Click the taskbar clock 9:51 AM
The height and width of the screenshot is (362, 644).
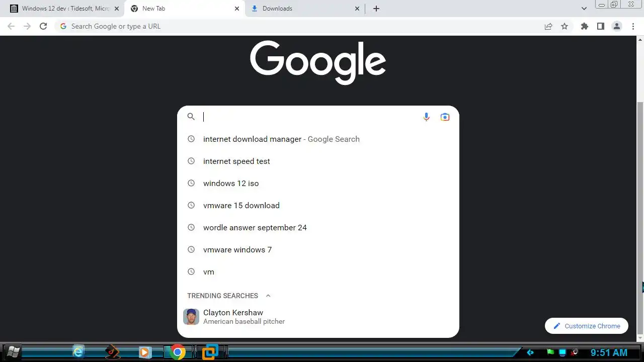[609, 352]
